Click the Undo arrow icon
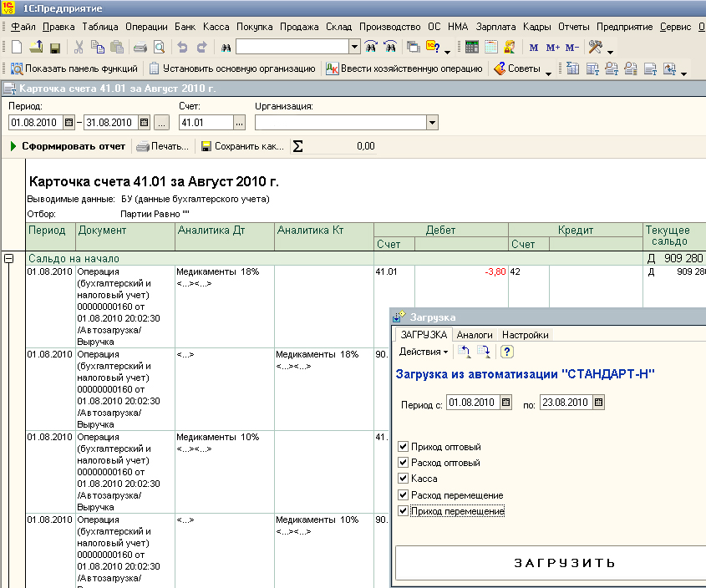Screen dimensions: 706x588 click(x=182, y=47)
